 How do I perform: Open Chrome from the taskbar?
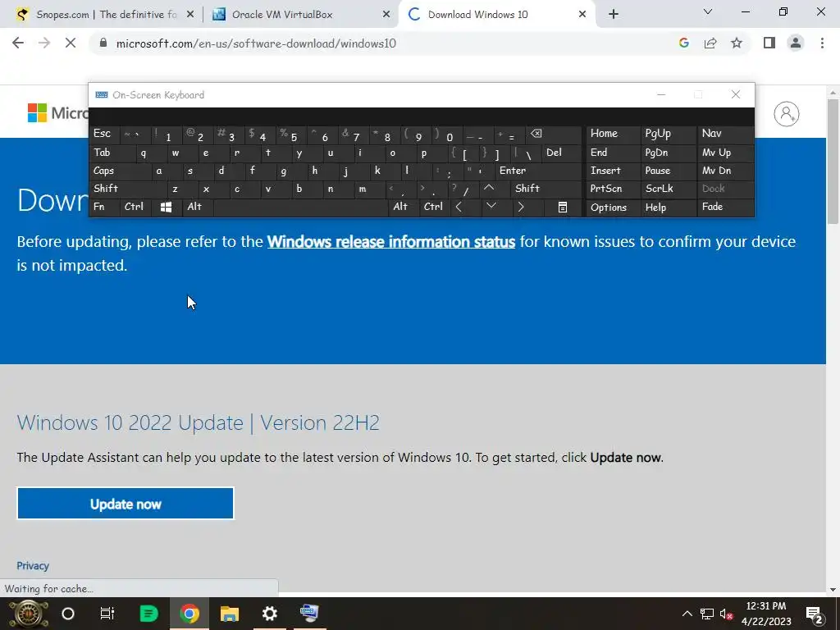pos(189,614)
